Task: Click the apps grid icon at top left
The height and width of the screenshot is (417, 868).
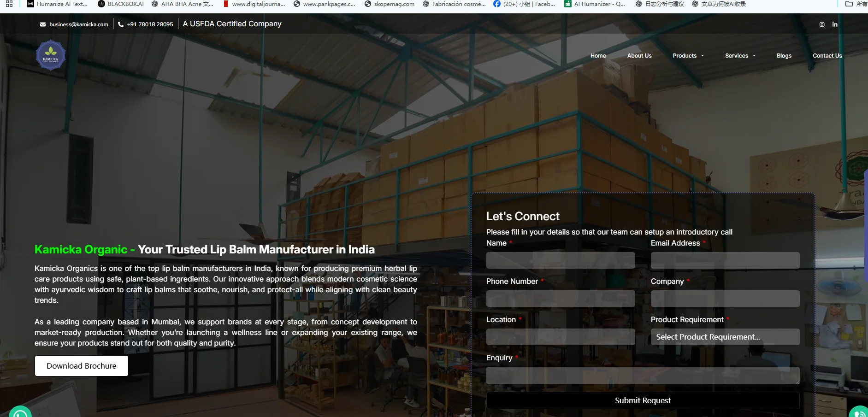Action: [x=9, y=4]
